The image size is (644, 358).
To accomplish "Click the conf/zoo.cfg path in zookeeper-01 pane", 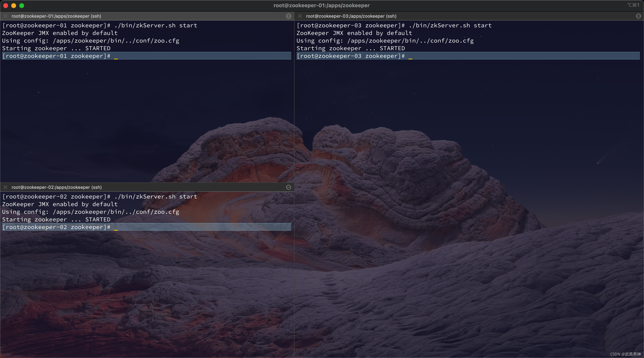I will 157,41.
